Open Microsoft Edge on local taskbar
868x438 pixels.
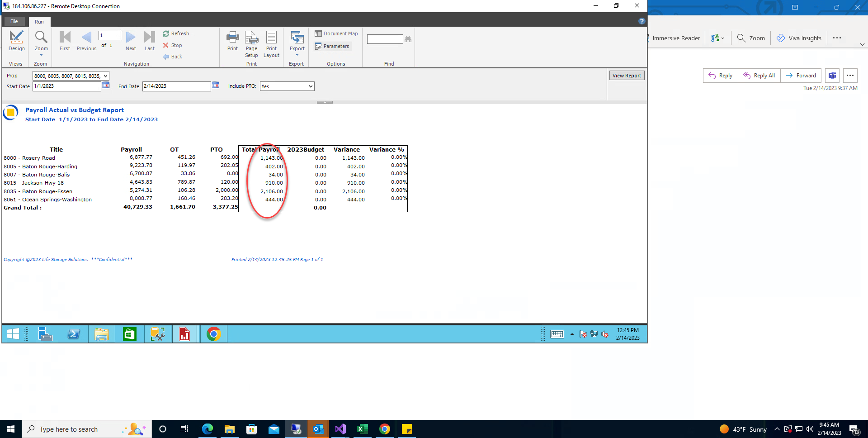[208, 429]
